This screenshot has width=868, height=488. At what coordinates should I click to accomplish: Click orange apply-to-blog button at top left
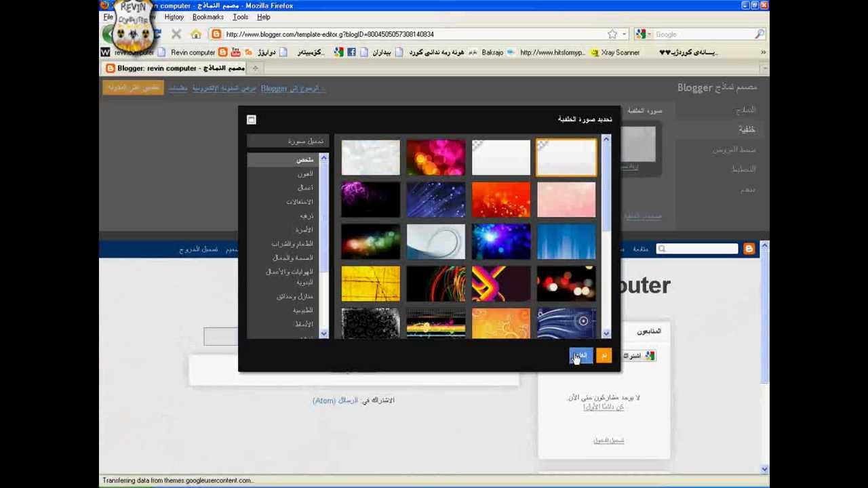click(x=133, y=87)
